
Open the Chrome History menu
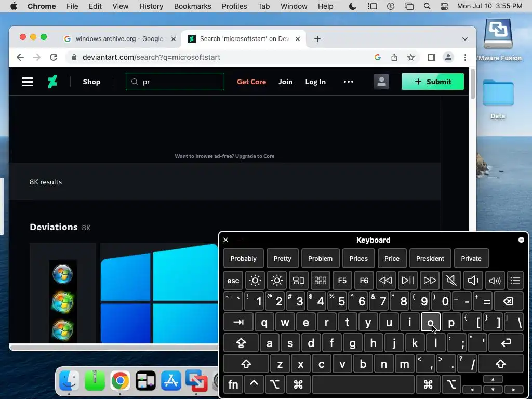[x=151, y=6]
